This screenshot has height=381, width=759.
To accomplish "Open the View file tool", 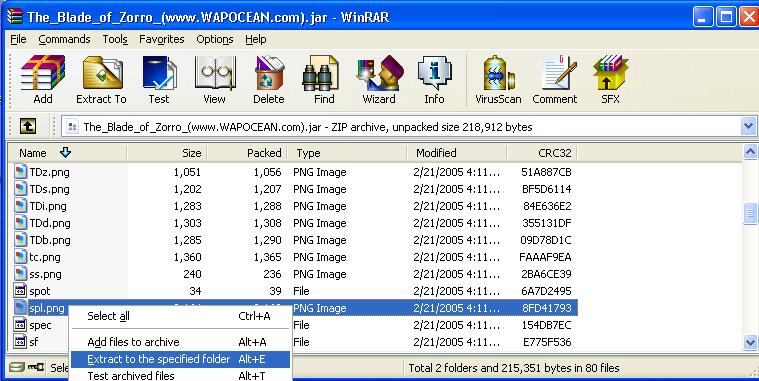I will pos(214,79).
